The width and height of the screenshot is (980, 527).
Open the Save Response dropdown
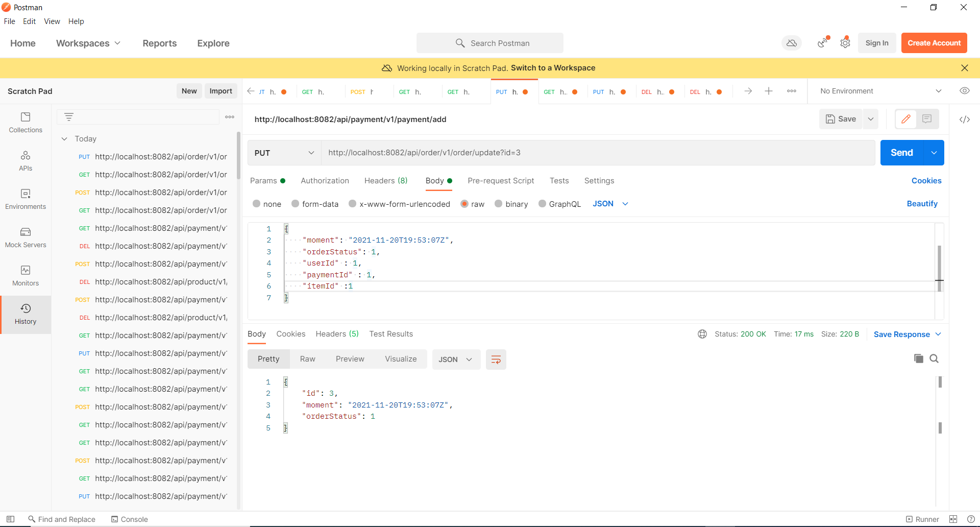coord(908,334)
